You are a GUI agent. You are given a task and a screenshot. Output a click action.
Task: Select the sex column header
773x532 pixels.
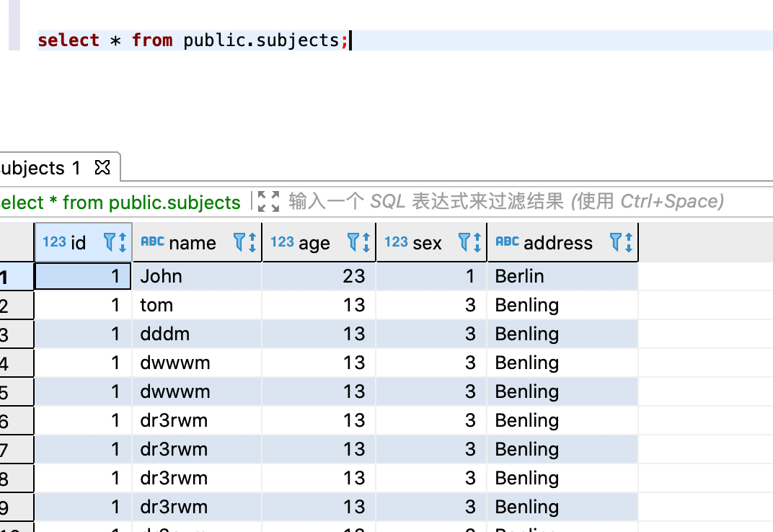[x=432, y=242]
